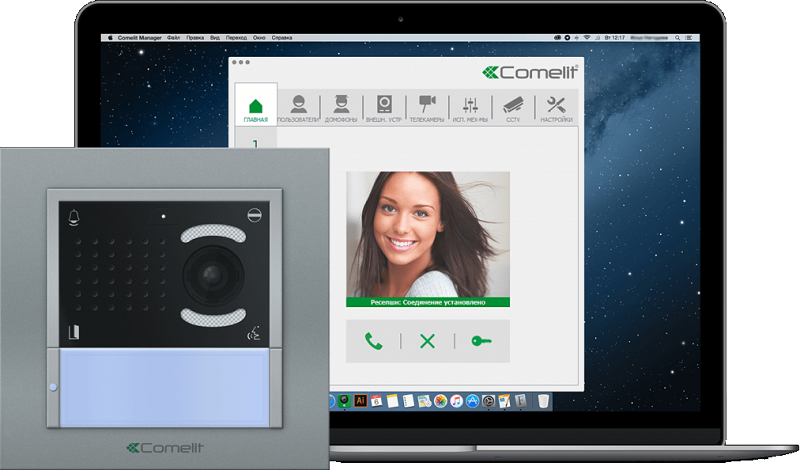Unlock the door with key icon
Screen dimensions: 800x470
tap(481, 341)
